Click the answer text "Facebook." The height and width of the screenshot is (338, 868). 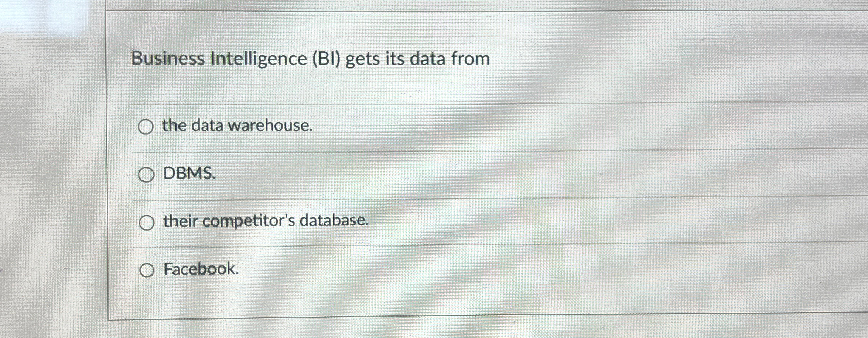(201, 269)
